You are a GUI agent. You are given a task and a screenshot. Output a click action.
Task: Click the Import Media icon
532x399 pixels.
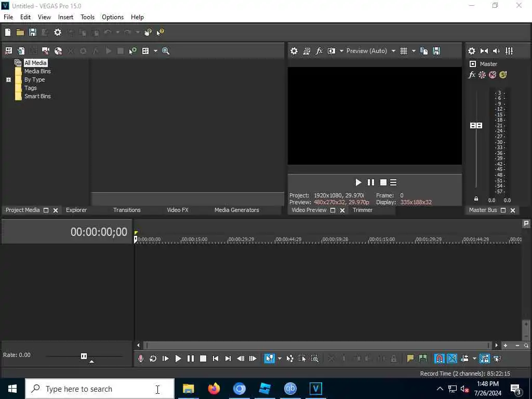21,51
